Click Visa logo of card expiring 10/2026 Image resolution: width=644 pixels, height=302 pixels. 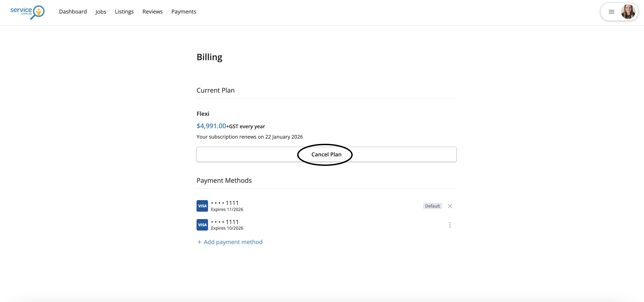(202, 225)
